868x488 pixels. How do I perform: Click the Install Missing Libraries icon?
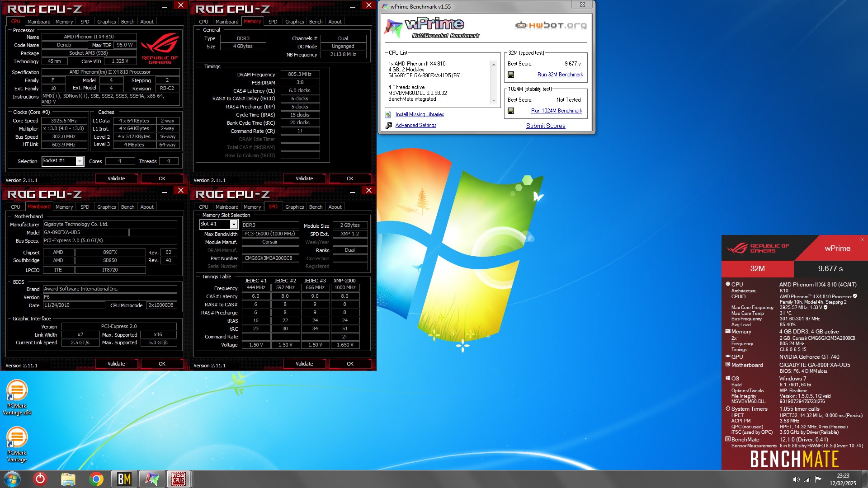tap(388, 115)
